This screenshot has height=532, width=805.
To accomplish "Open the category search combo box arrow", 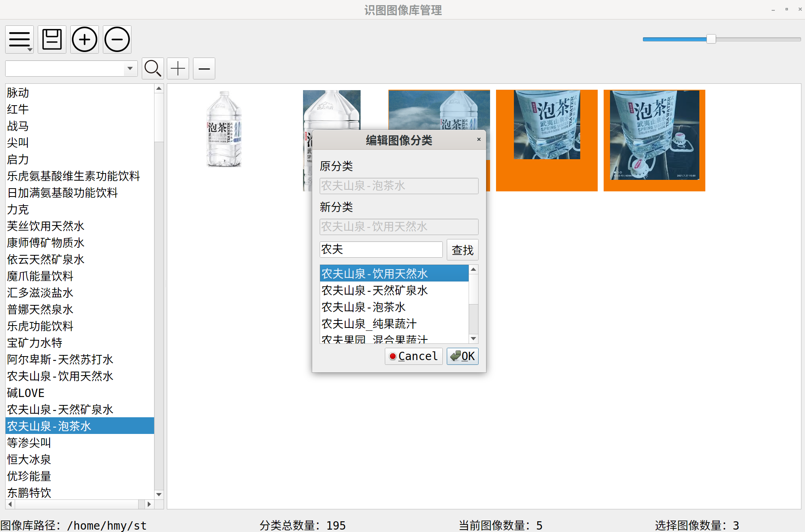I will click(130, 68).
